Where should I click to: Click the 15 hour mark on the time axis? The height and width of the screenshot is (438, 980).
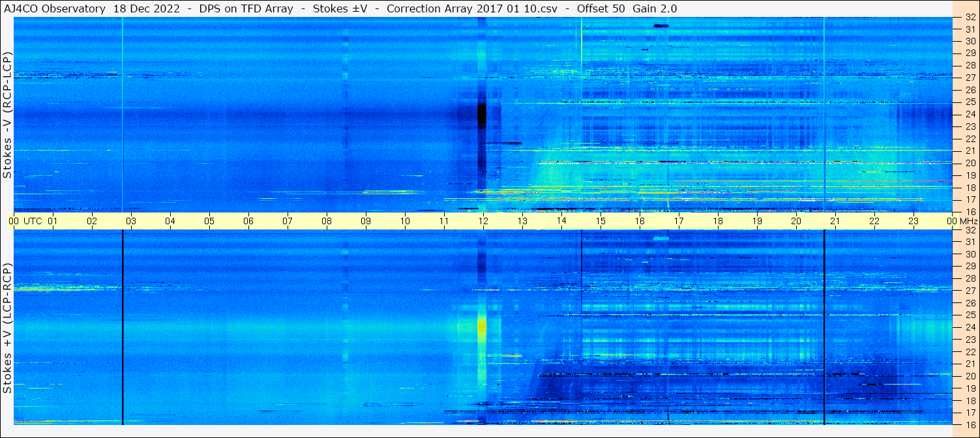pos(601,221)
